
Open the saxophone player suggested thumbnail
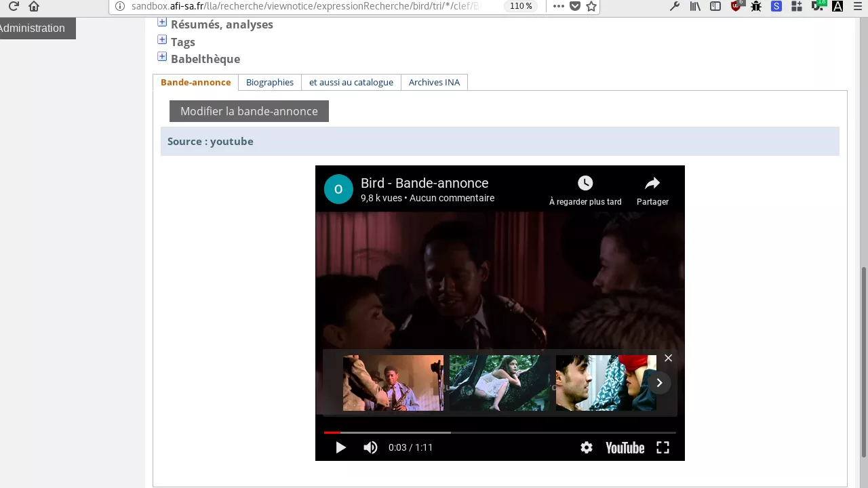pos(393,383)
